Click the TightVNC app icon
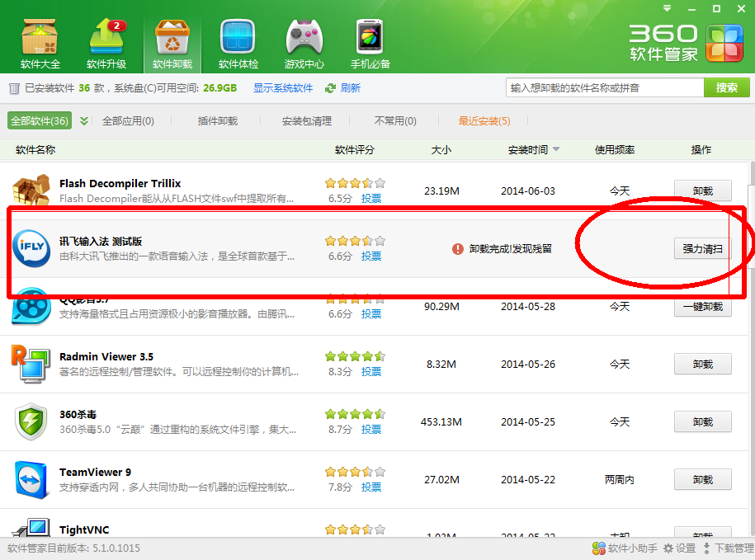This screenshot has width=755, height=560. click(x=31, y=527)
